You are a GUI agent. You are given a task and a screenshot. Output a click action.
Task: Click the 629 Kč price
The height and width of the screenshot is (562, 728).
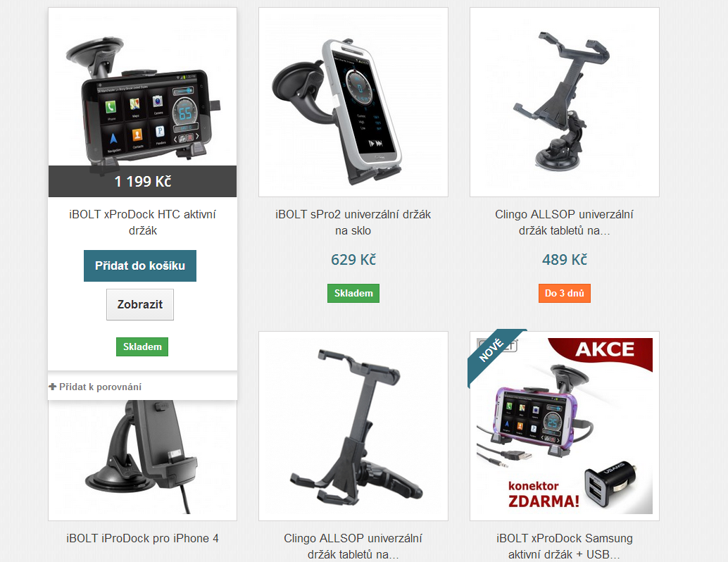point(353,260)
